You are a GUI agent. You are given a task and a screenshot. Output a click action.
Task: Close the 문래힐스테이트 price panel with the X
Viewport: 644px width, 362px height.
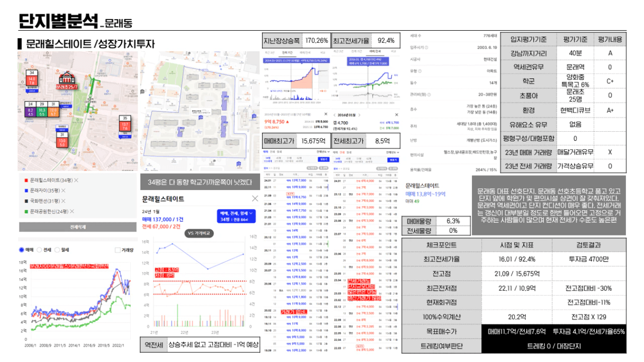255,199
